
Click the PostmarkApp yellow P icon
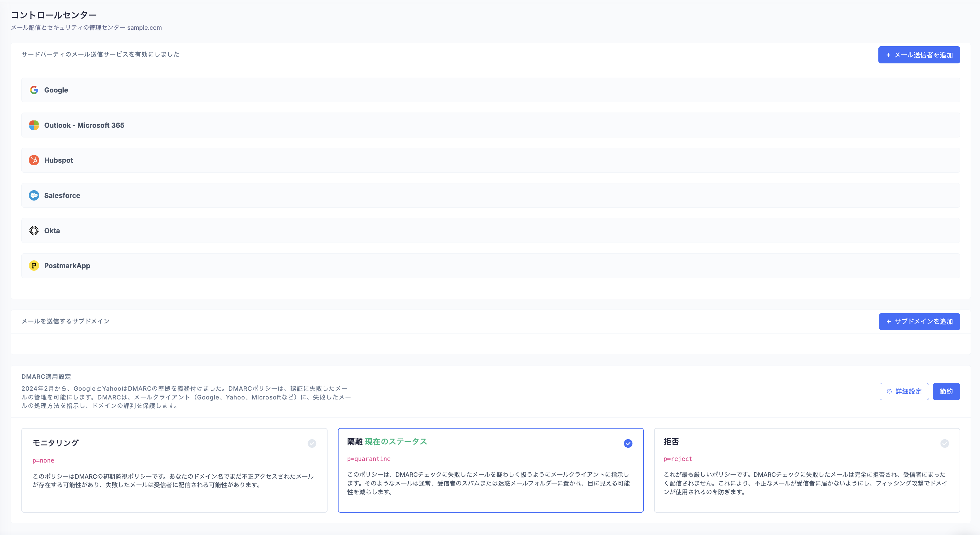[34, 266]
